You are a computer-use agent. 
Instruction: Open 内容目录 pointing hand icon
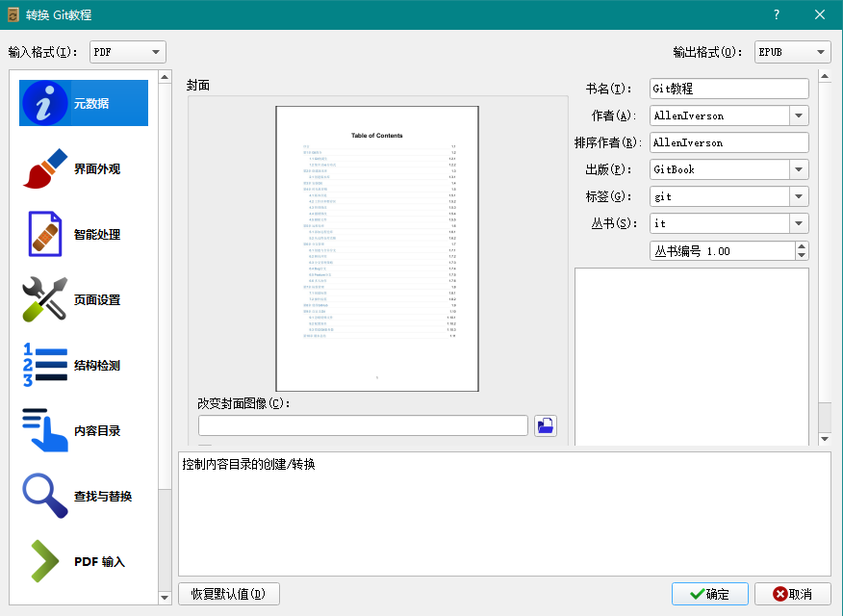44,430
